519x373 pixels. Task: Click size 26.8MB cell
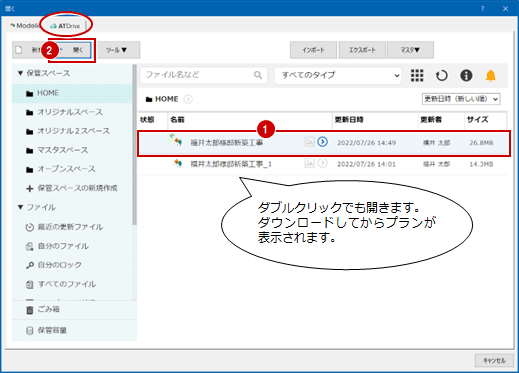(481, 143)
